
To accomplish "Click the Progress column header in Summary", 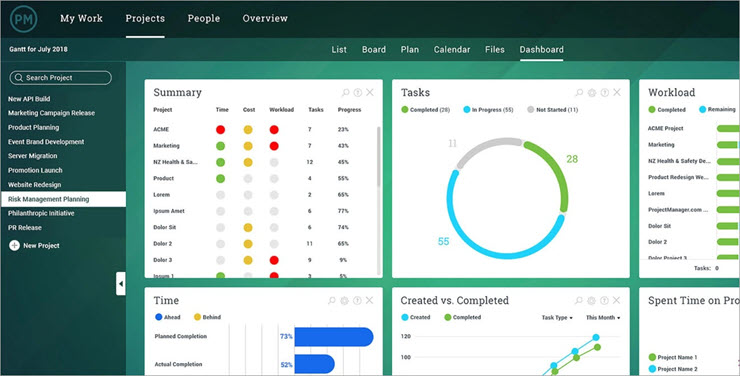I will [x=349, y=110].
